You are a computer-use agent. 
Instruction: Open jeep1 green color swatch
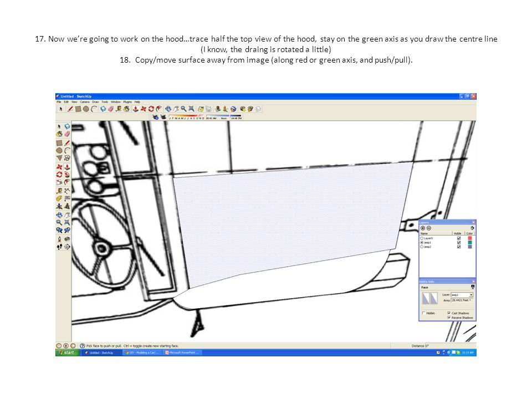click(x=470, y=242)
